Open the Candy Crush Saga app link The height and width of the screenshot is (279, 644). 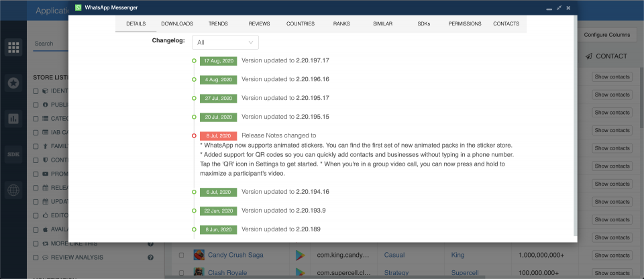235,255
